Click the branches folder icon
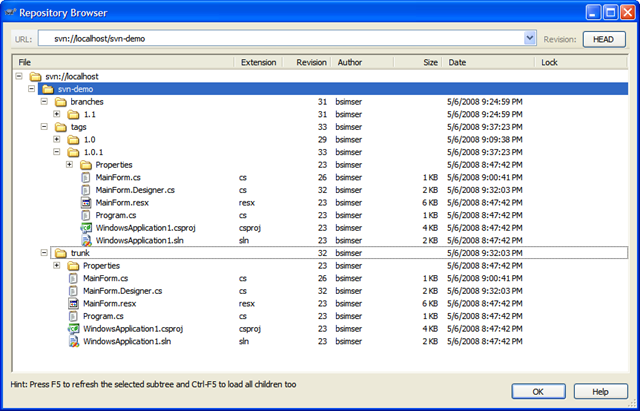The image size is (640, 411). click(61, 102)
